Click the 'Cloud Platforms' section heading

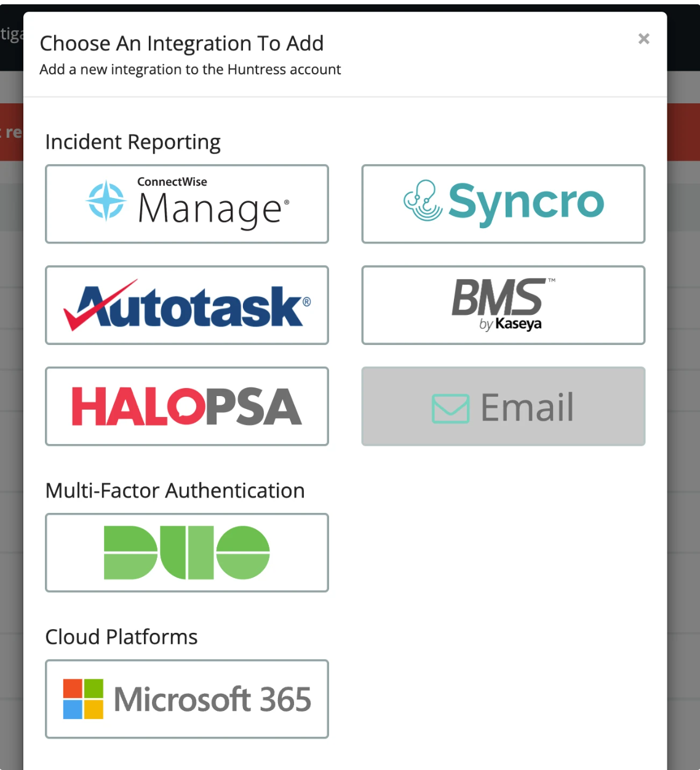pyautogui.click(x=122, y=637)
